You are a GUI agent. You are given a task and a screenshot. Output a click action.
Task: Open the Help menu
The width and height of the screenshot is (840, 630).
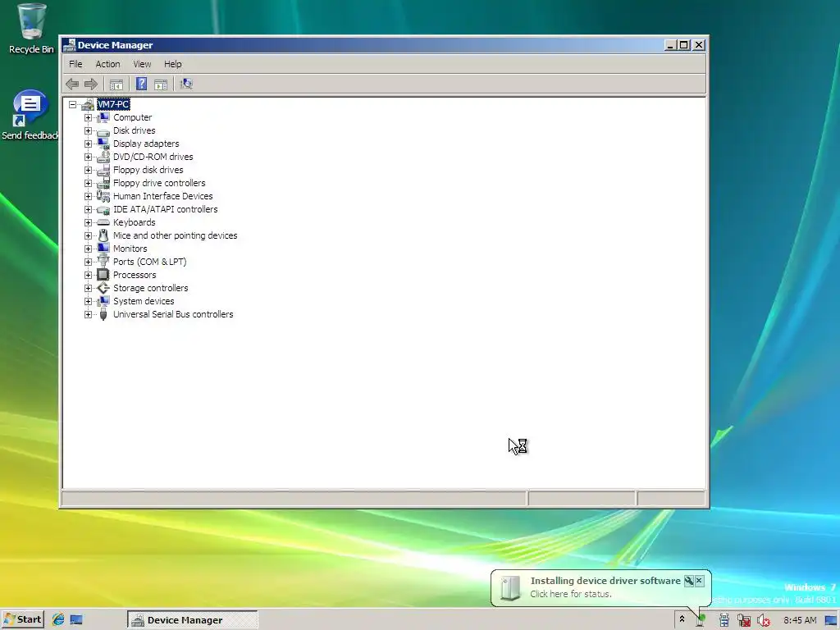pos(172,64)
